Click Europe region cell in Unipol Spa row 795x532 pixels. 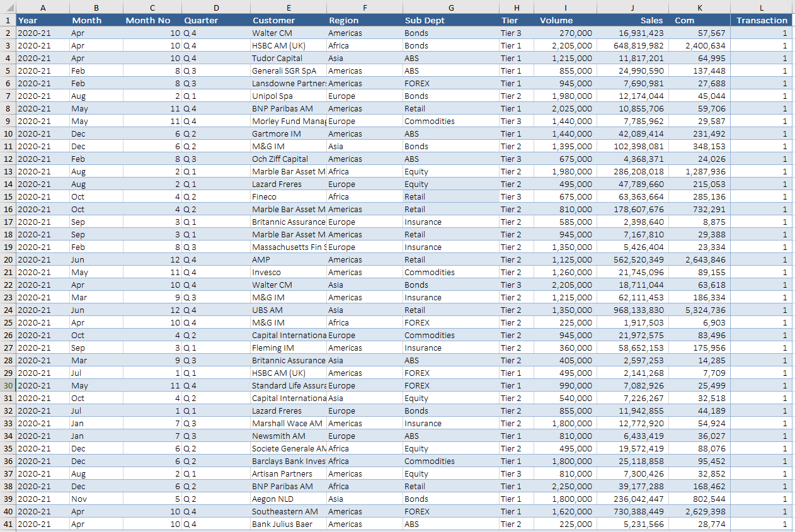364,96
